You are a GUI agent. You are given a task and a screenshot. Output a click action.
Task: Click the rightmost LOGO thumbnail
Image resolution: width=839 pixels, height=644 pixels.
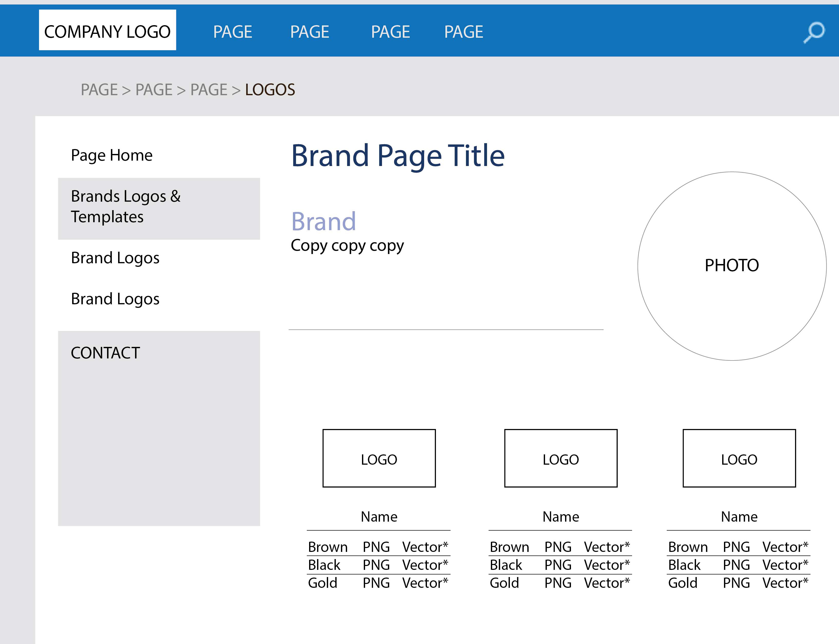point(739,458)
